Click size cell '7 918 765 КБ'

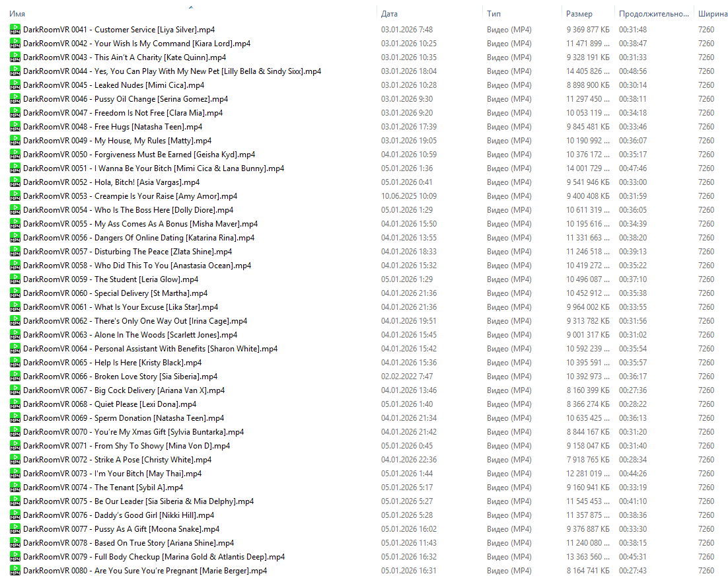click(x=588, y=460)
